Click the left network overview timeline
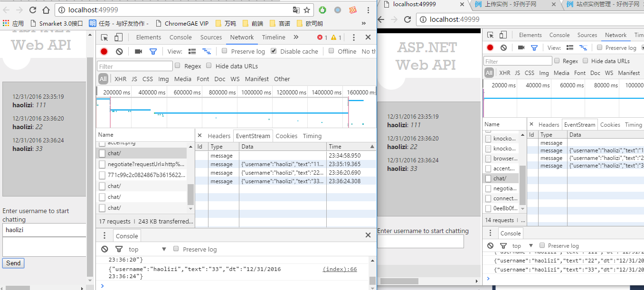Screen dimensions: 644x290 pyautogui.click(x=236, y=112)
